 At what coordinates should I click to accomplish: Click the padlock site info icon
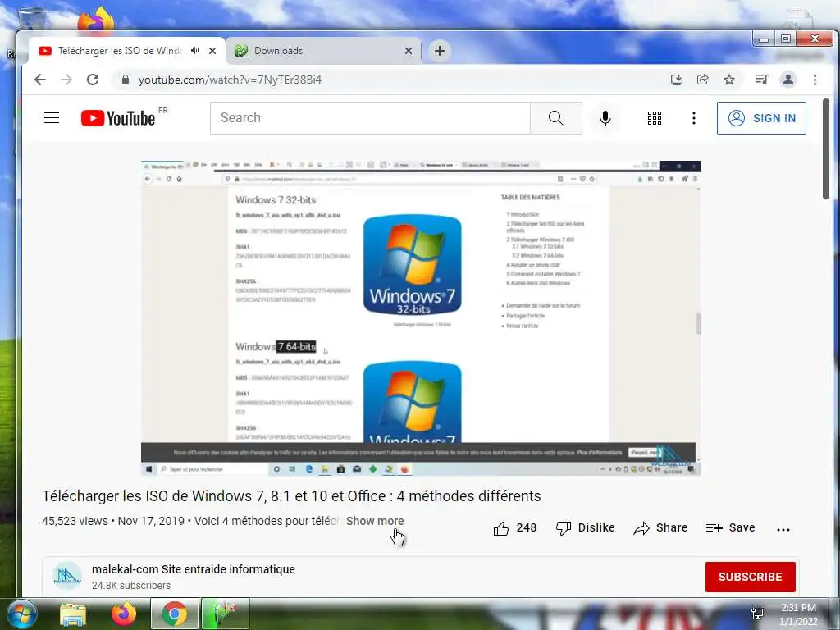[126, 80]
